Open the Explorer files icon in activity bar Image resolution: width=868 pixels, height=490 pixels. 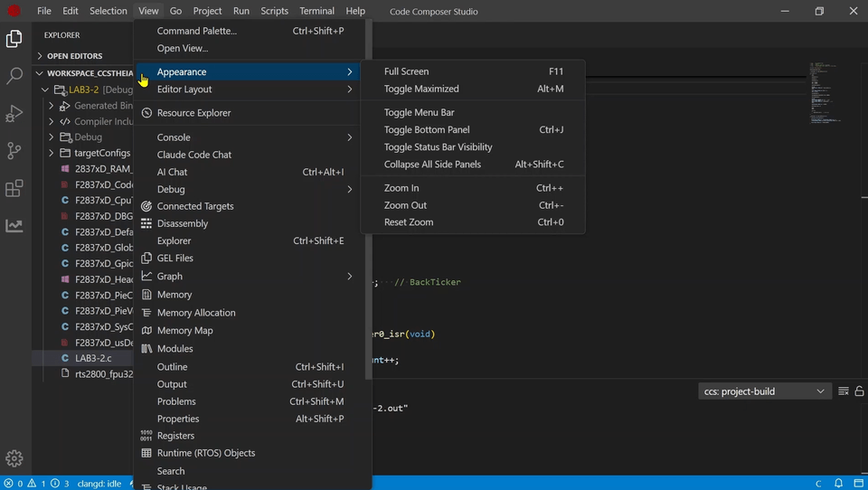click(x=14, y=39)
